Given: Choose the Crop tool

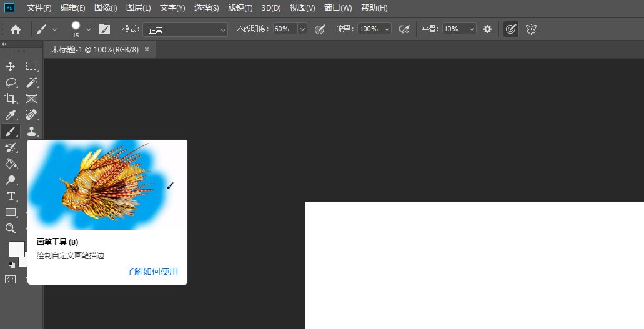Looking at the screenshot, I should (11, 99).
